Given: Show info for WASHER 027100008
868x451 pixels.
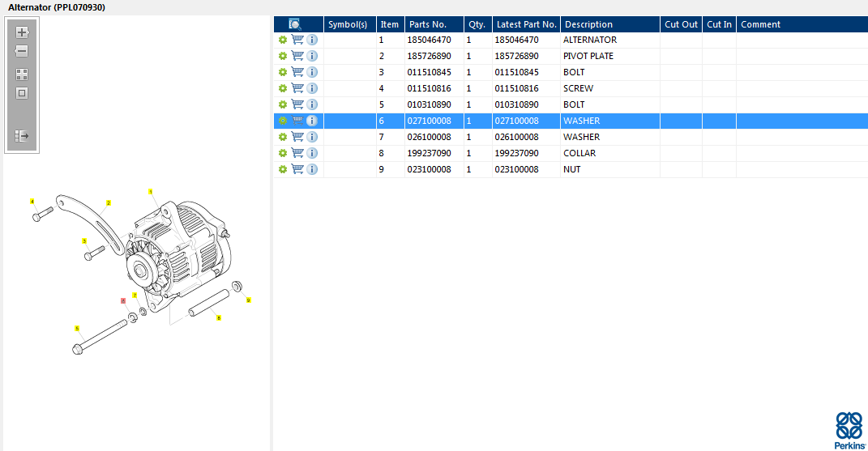Looking at the screenshot, I should click(312, 121).
